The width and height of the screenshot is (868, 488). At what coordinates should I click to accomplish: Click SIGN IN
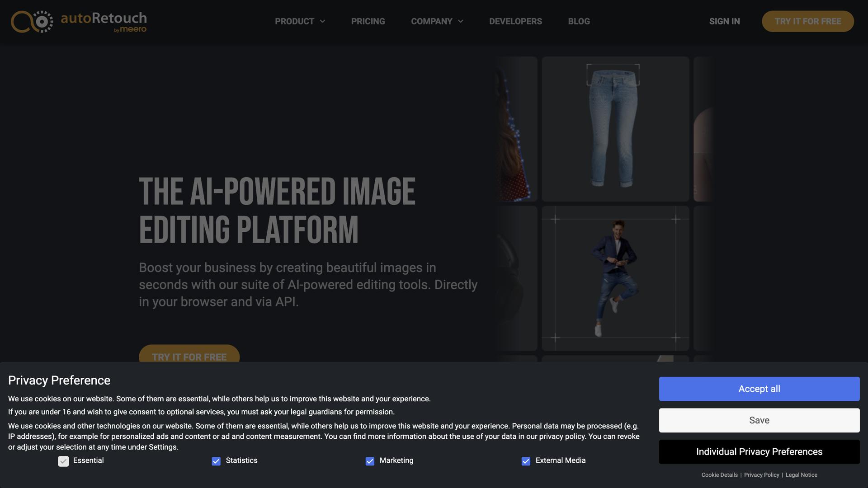[724, 21]
